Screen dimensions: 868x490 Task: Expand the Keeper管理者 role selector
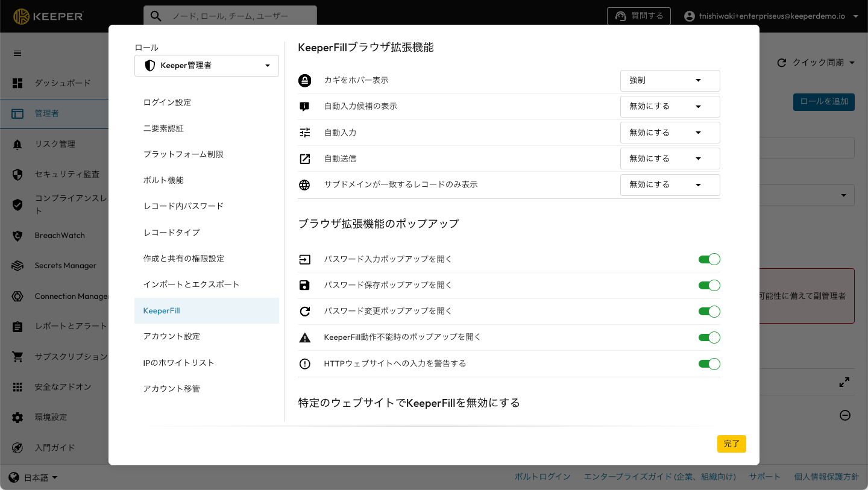(207, 66)
